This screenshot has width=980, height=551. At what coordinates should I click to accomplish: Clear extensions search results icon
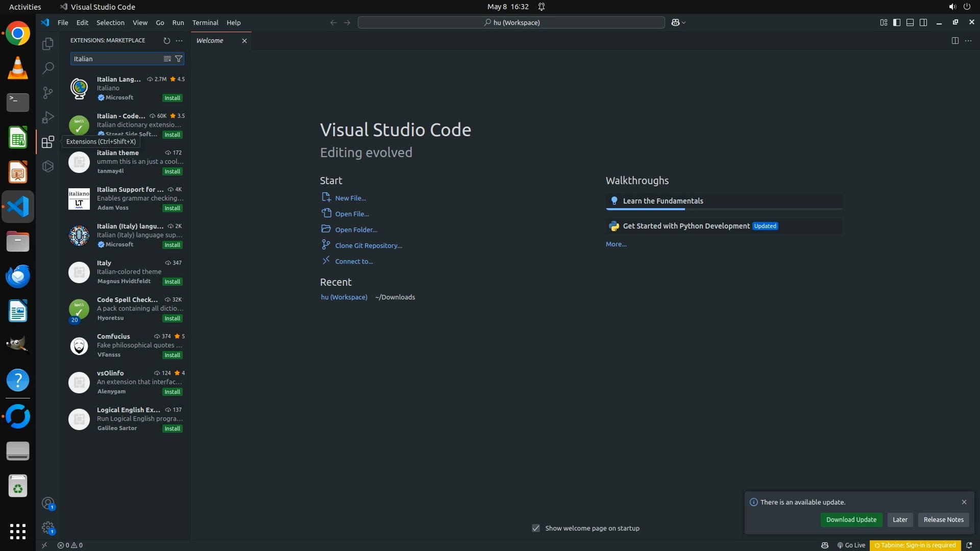(x=167, y=59)
